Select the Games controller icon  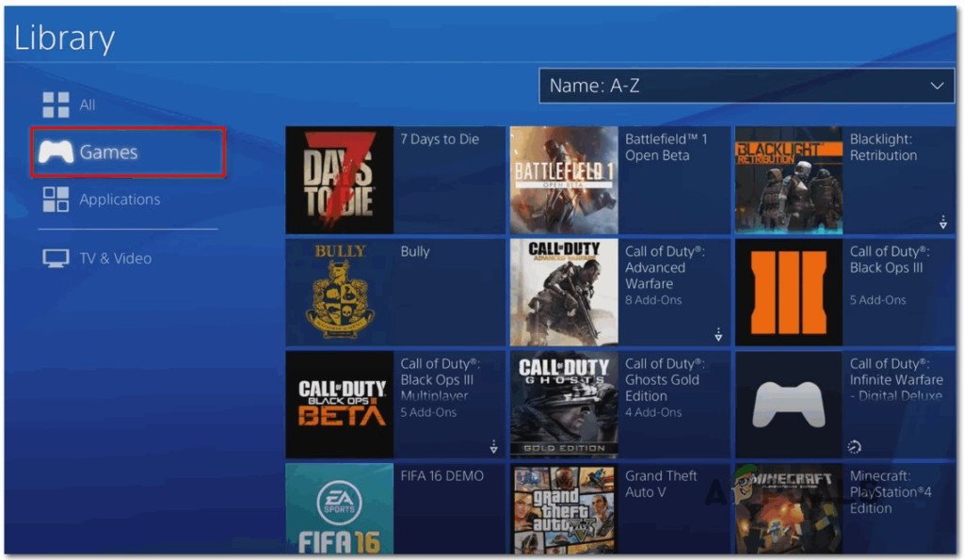56,152
